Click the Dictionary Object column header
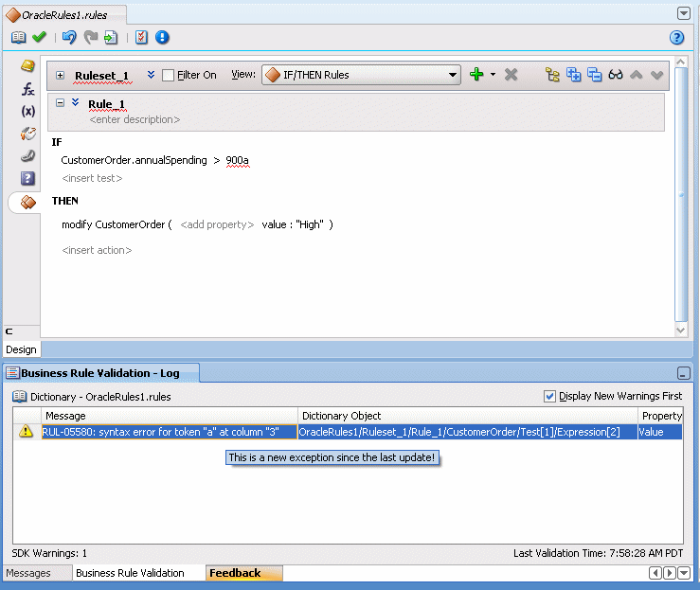This screenshot has width=700, height=590. click(468, 416)
